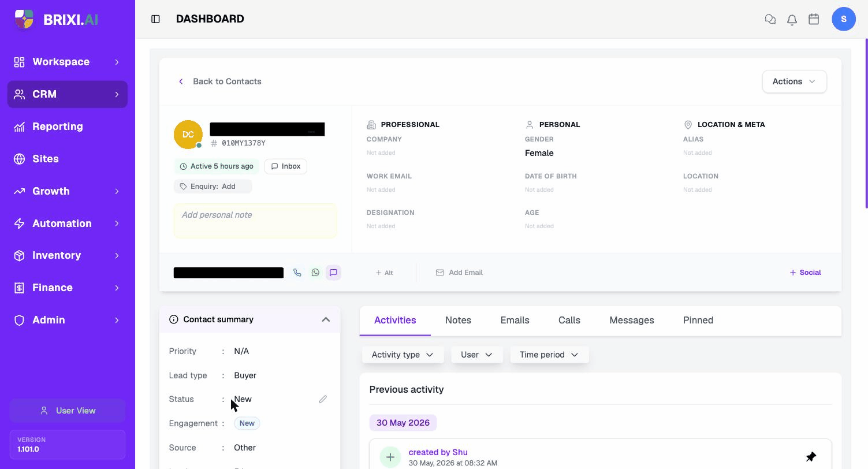
Task: Click the page vertical scrollbar
Action: click(x=866, y=124)
